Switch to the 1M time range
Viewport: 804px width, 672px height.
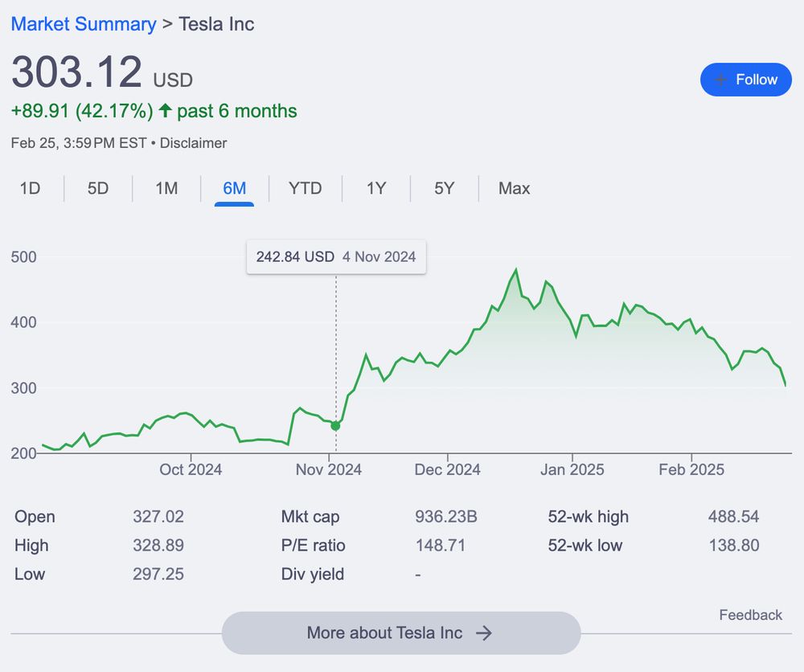[x=166, y=188]
